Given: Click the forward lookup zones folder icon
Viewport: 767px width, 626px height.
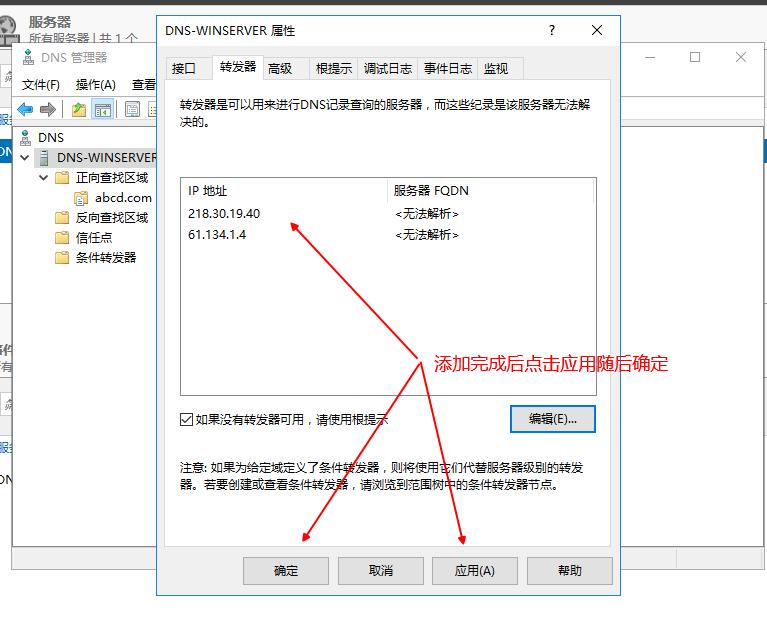Looking at the screenshot, I should click(62, 178).
